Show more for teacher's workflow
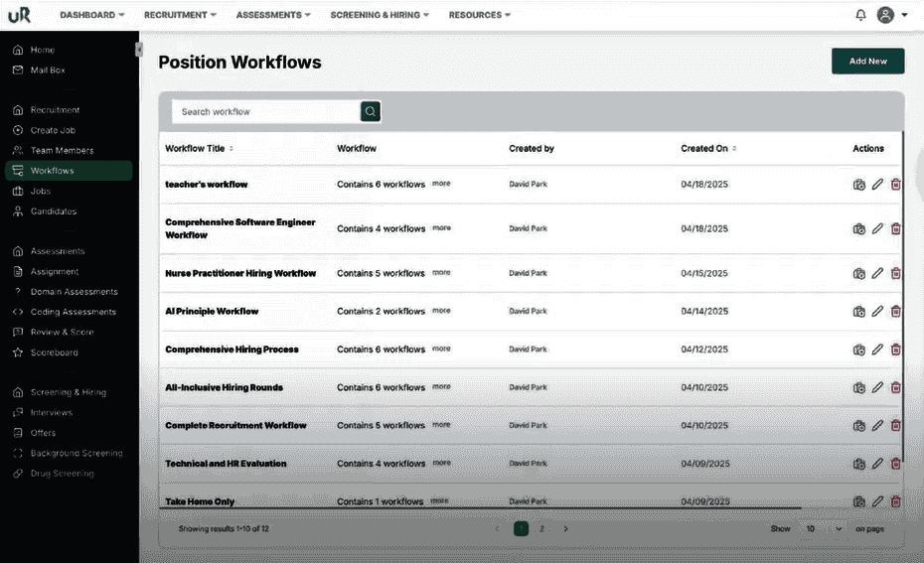The image size is (924, 563). 441,184
